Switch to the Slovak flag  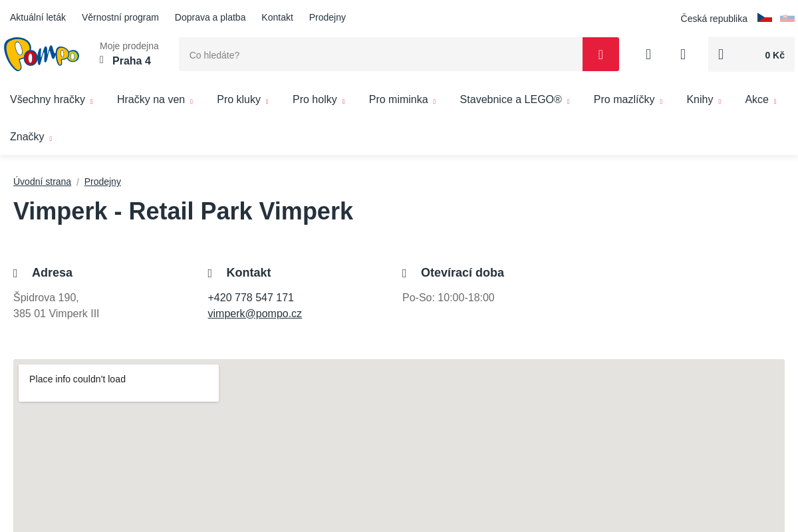[x=787, y=18]
